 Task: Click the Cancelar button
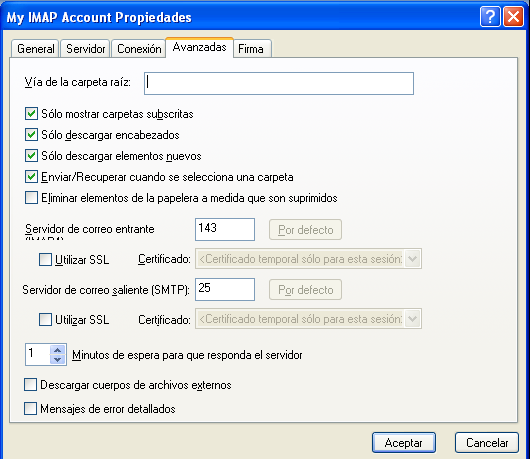tap(487, 442)
